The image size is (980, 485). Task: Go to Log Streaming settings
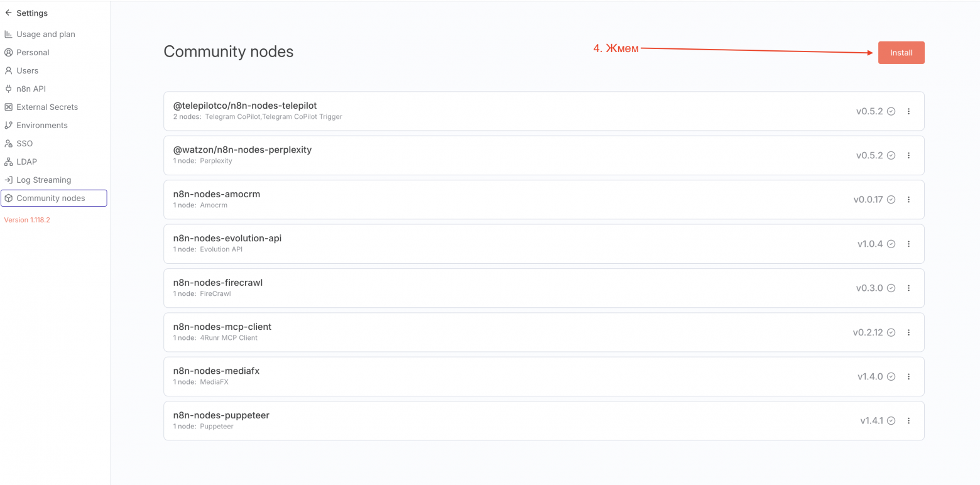[43, 180]
